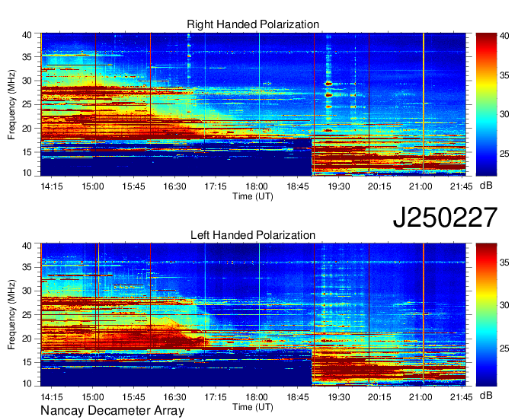Click the 18:45 tick label on lower plot
This screenshot has width=518, height=420.
298,397
